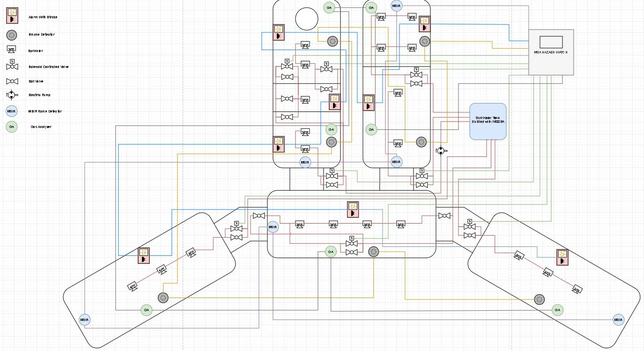Click the 'Gas Analyzer' legend label
Viewport: 644px width, 351px height.
[x=41, y=127]
